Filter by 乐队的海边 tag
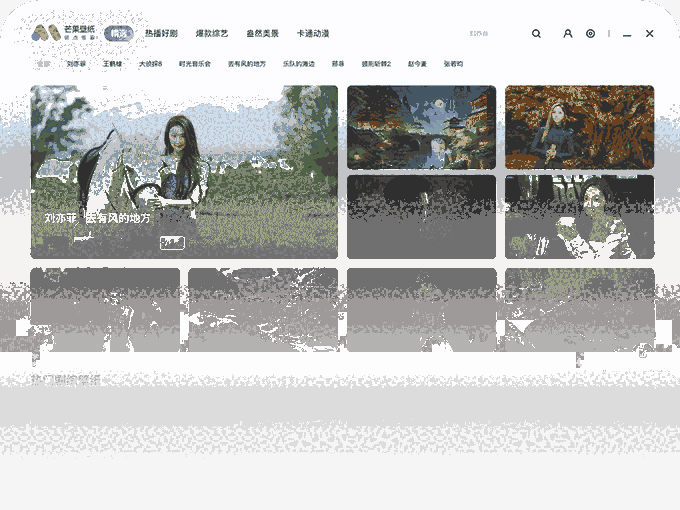 click(x=299, y=64)
